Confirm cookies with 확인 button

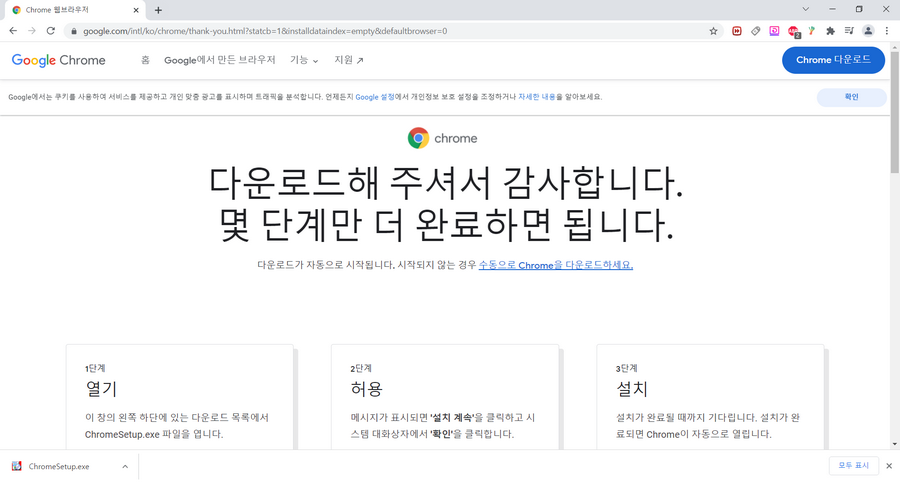851,97
